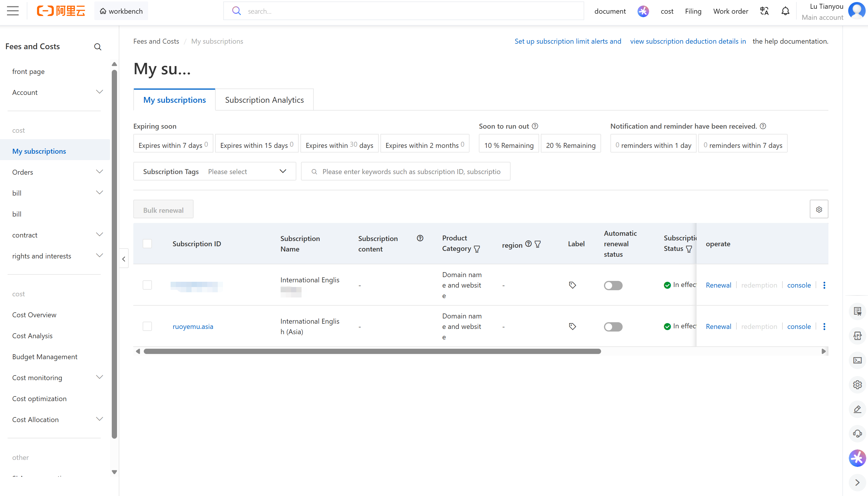This screenshot has width=868, height=496.
Task: Collapse the left sidebar panel arrow
Action: click(x=124, y=259)
